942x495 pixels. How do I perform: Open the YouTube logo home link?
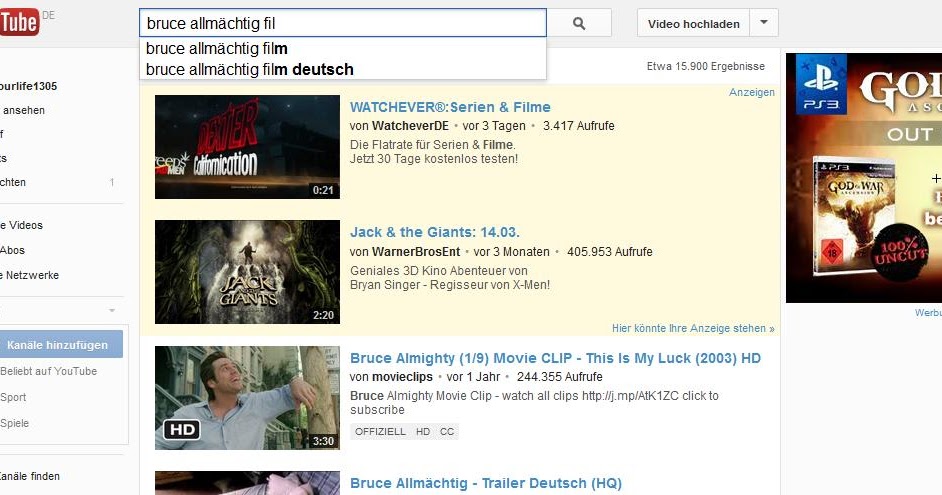click(19, 23)
